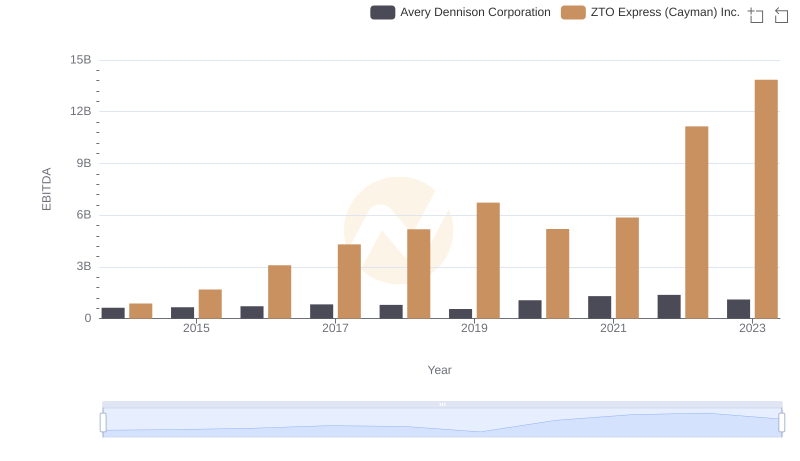Click the tan ZTO Express legend swatch
The width and height of the screenshot is (800, 461).
click(573, 12)
